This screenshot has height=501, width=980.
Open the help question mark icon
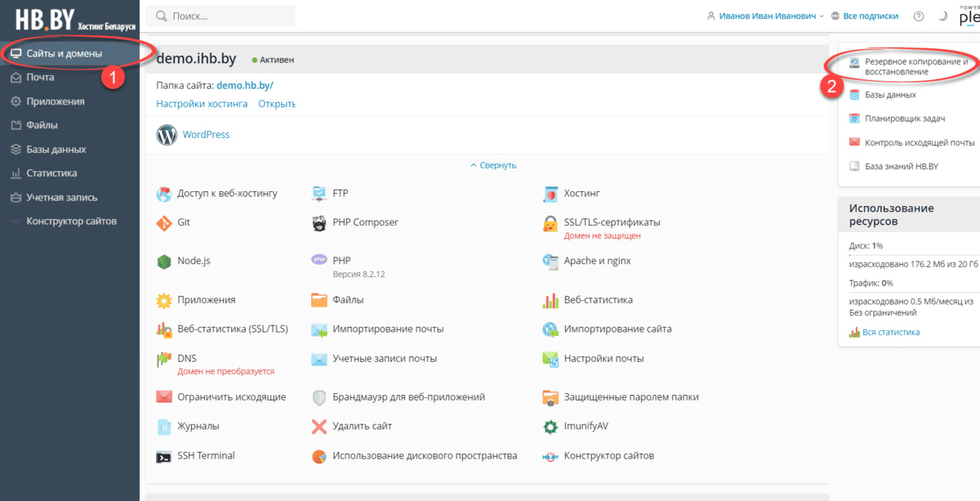[919, 16]
